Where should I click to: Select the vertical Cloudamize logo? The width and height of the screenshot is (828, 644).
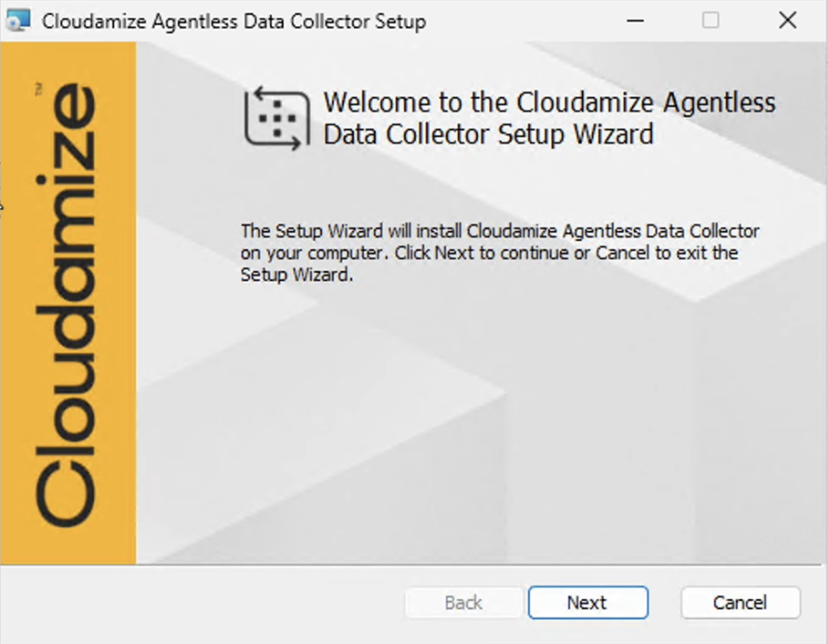click(66, 305)
